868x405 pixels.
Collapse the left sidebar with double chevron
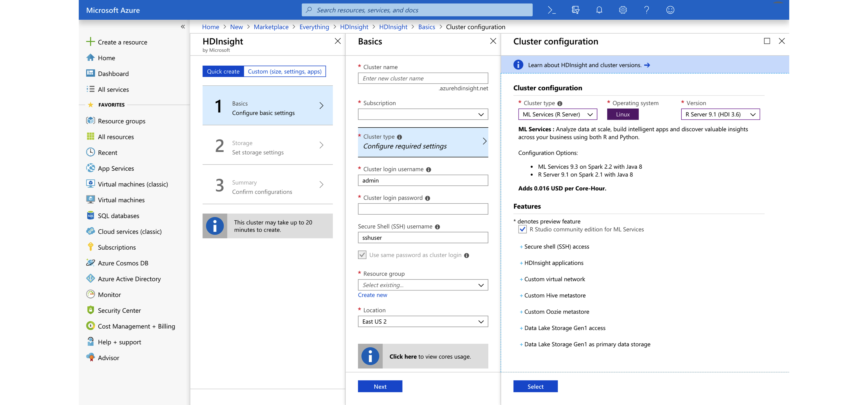click(x=183, y=27)
